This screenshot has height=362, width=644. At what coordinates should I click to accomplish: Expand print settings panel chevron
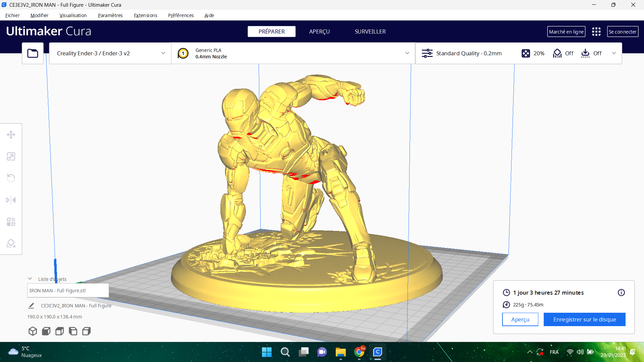614,53
